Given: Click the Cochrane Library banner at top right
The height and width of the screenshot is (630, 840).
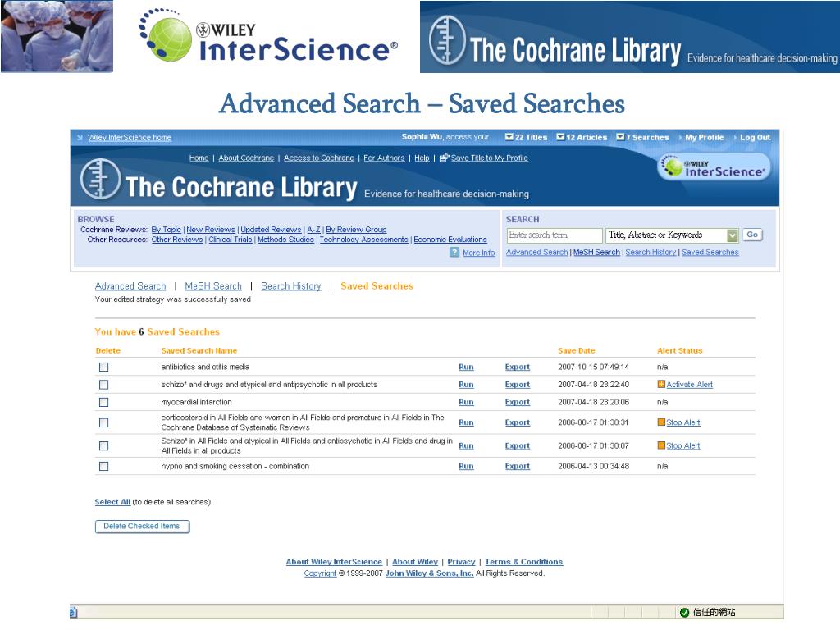Looking at the screenshot, I should (629, 36).
